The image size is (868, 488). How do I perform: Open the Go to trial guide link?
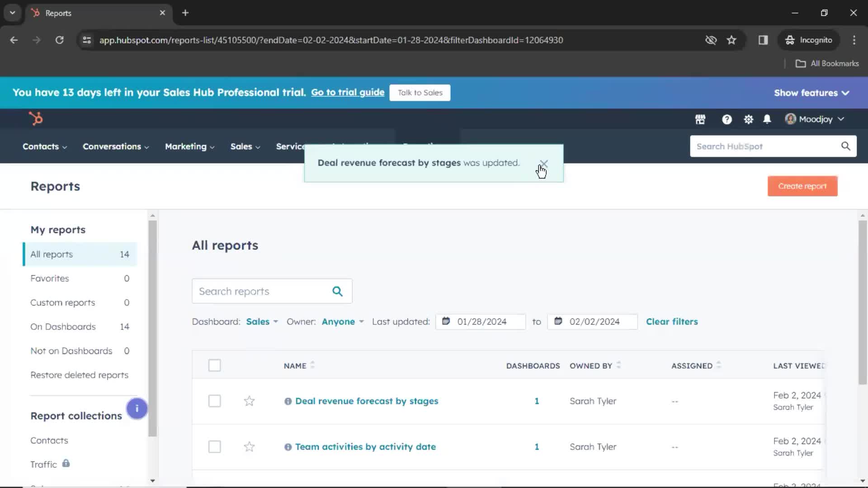(x=348, y=93)
